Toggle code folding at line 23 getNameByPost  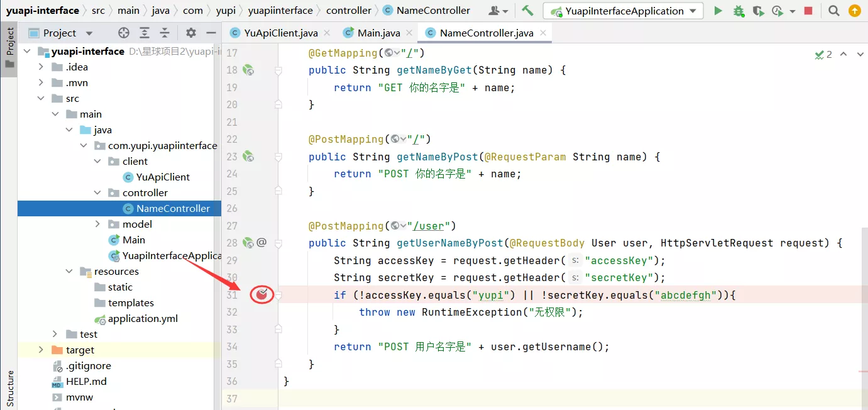click(x=278, y=157)
